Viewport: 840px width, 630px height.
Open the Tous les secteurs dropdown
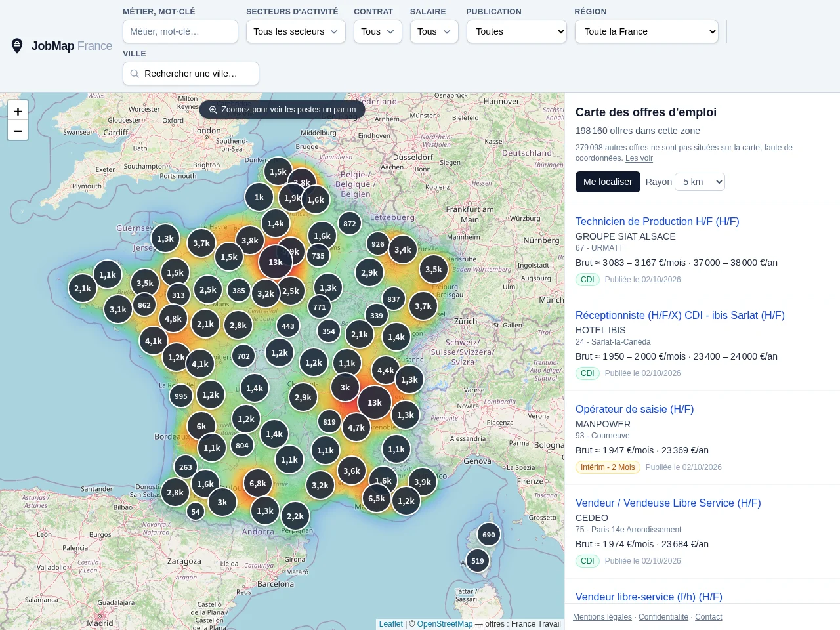(296, 31)
